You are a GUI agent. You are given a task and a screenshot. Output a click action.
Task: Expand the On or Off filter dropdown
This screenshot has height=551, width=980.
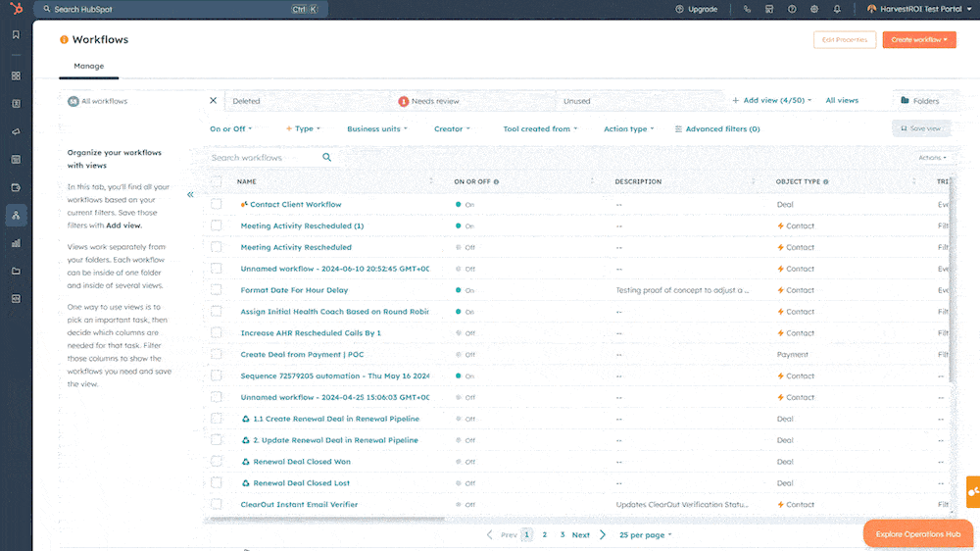pyautogui.click(x=230, y=128)
